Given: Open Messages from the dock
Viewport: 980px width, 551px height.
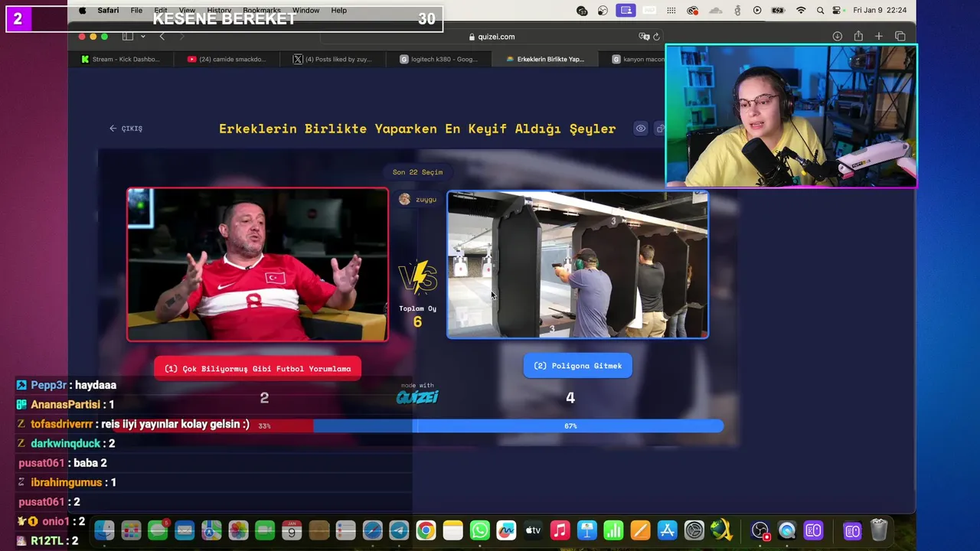Looking at the screenshot, I should pyautogui.click(x=158, y=530).
